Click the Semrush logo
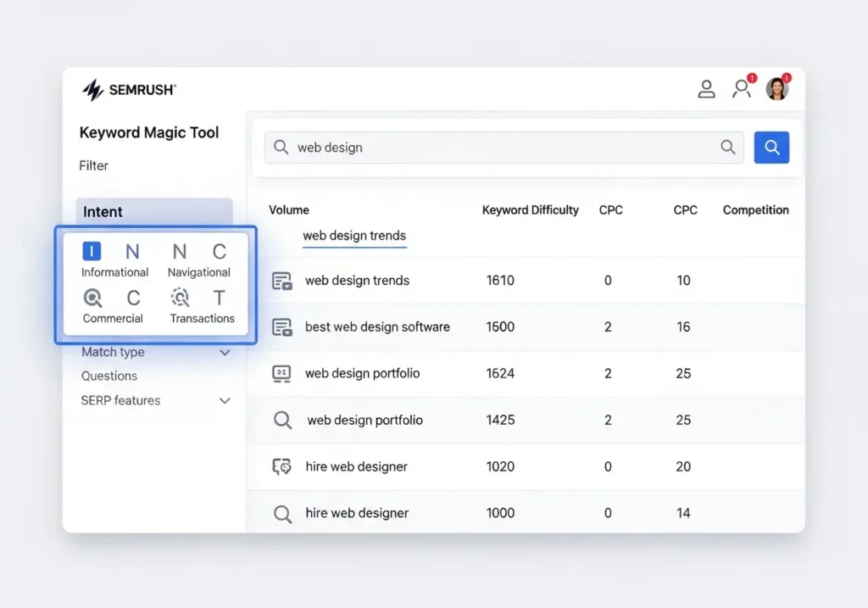This screenshot has width=868, height=608. coord(128,89)
